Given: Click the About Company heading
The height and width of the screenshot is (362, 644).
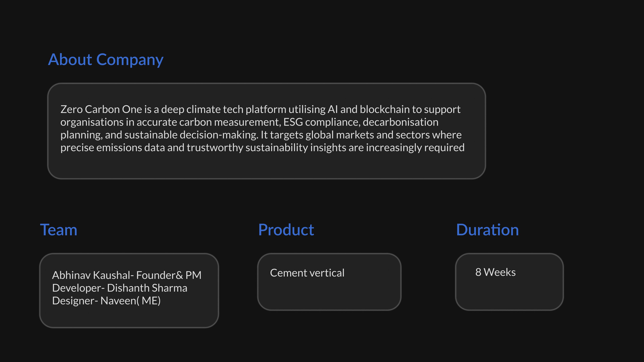Looking at the screenshot, I should [105, 60].
